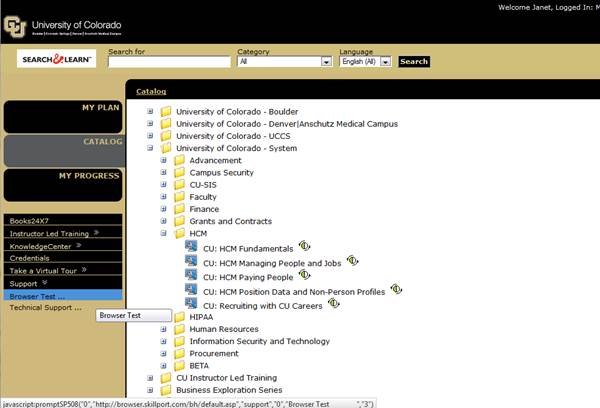
Task: Open the MY PROGRESS tab
Action: (63, 185)
